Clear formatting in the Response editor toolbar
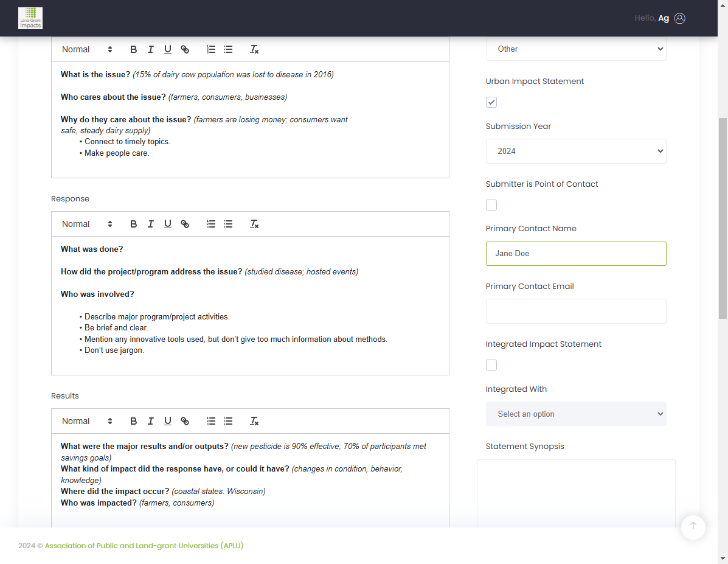728x564 pixels. pyautogui.click(x=254, y=224)
